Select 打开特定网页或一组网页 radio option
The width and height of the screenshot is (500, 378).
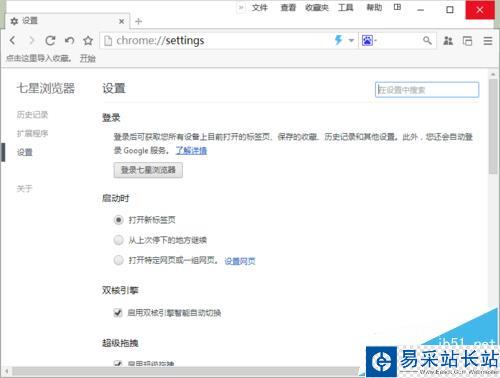[x=118, y=260]
